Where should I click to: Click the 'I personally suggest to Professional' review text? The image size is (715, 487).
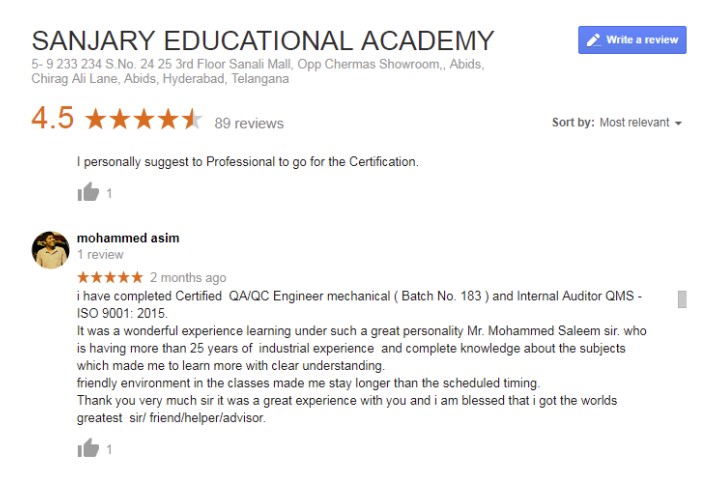pyautogui.click(x=247, y=161)
